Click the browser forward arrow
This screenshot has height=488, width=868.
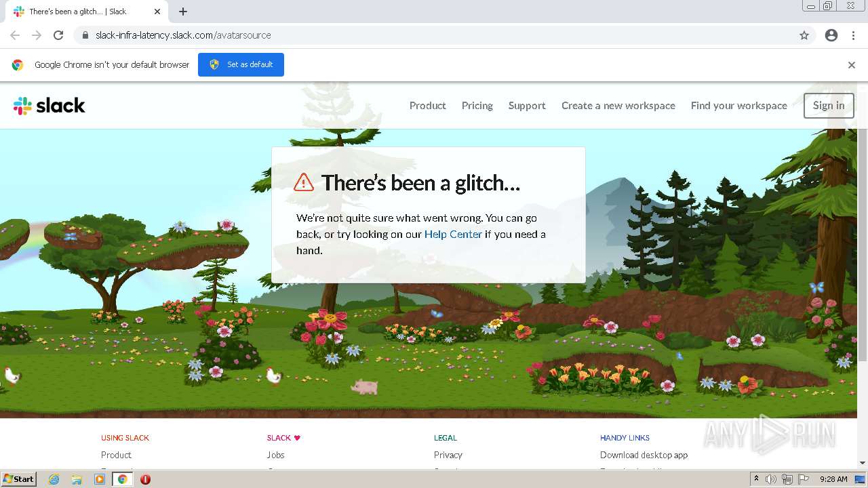click(37, 35)
